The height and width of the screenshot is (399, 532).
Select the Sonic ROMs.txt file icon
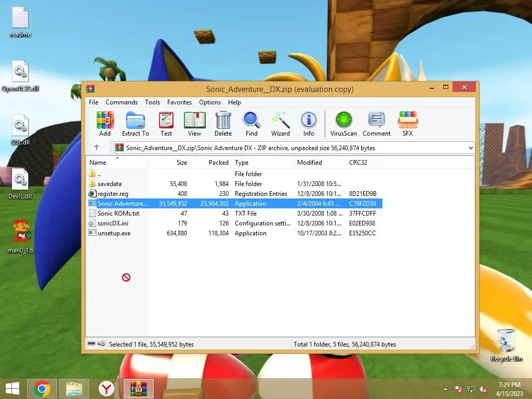tap(92, 213)
